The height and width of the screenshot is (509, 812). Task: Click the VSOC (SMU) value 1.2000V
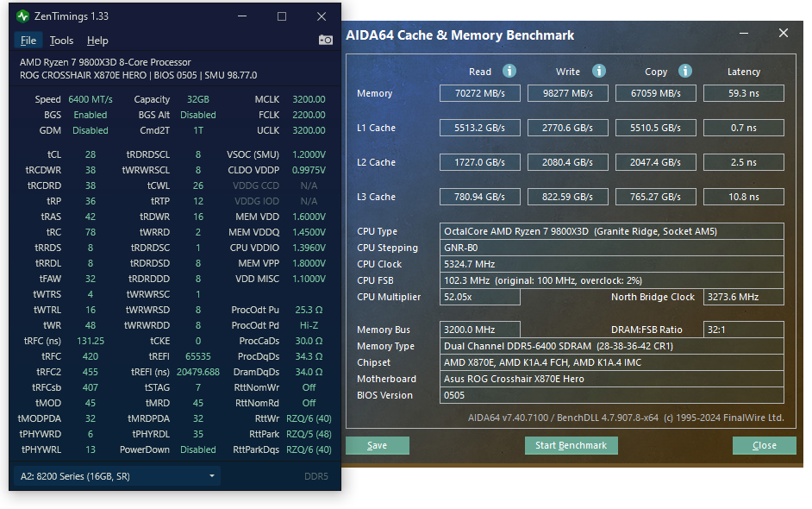[309, 154]
